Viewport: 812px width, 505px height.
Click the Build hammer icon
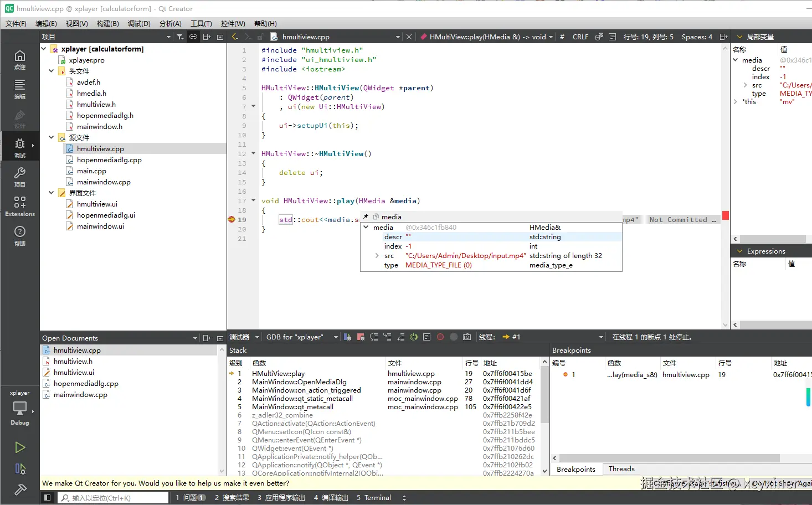(20, 489)
